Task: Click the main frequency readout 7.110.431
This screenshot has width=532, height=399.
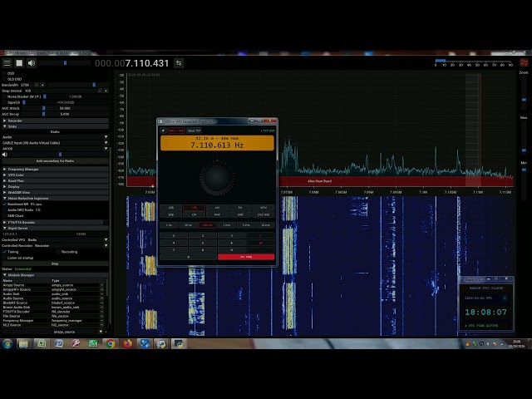Action: [x=131, y=63]
